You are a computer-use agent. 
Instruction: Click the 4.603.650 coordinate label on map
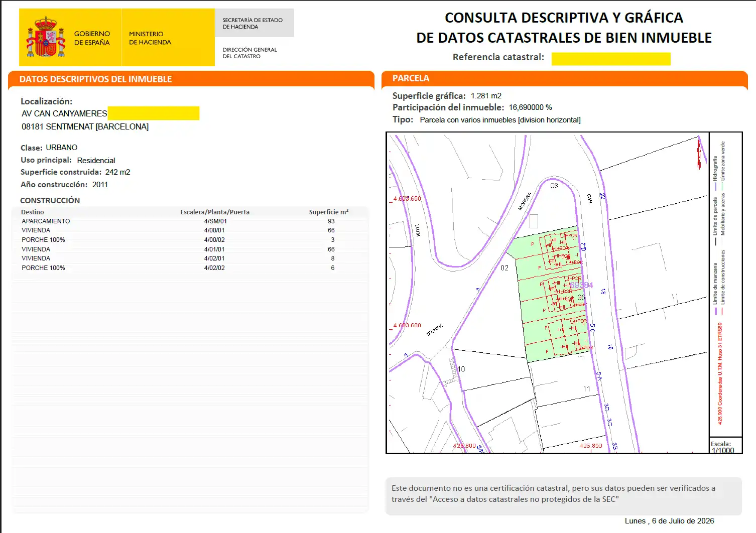tap(407, 199)
